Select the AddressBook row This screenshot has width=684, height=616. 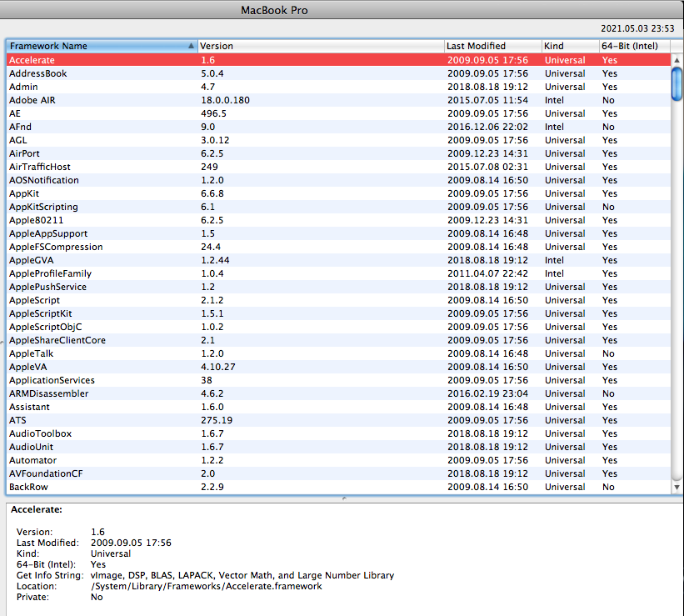tap(338, 73)
